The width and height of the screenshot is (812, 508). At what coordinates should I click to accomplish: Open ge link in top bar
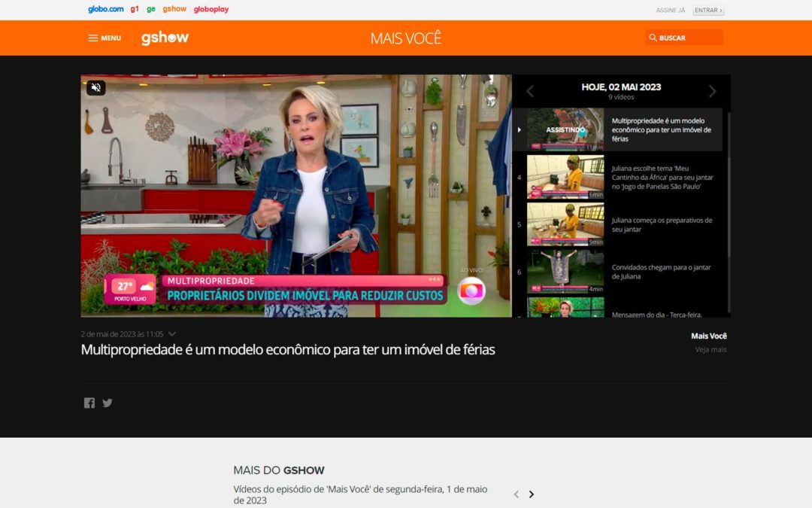150,9
